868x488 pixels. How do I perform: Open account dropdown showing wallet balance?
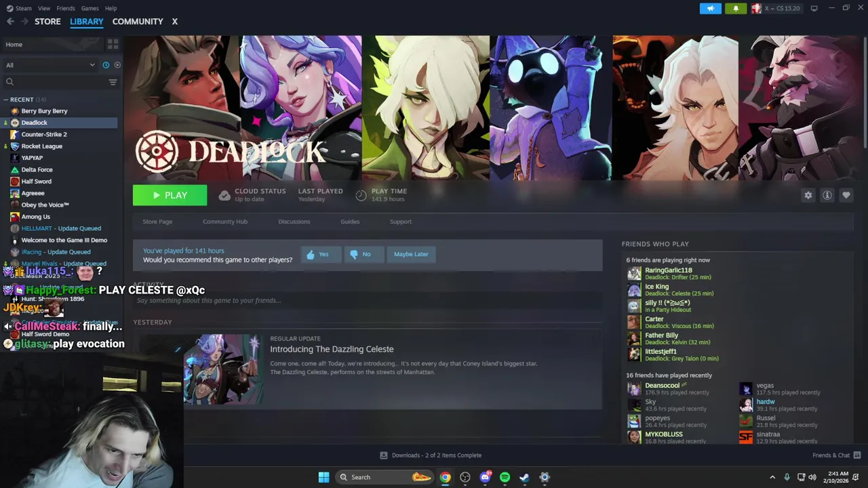[x=776, y=8]
